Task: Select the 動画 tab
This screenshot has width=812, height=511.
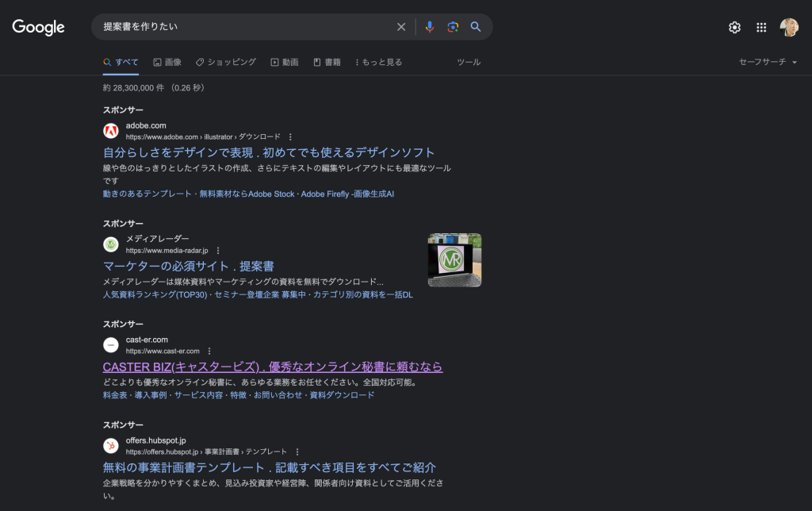Action: (x=285, y=62)
